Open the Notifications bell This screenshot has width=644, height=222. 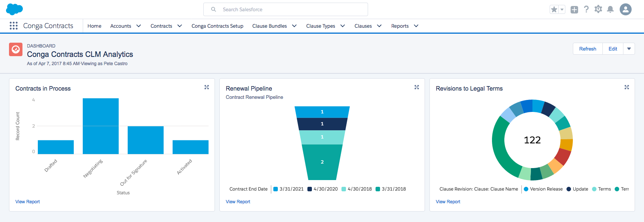610,9
